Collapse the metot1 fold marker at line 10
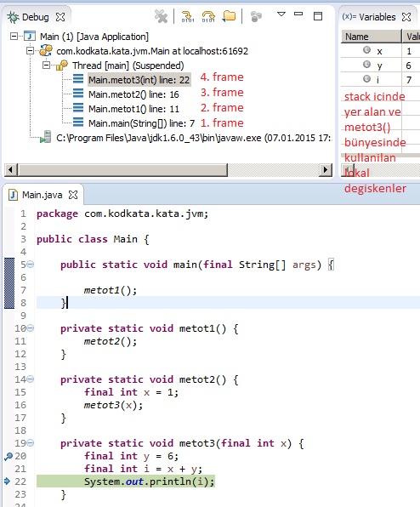 click(x=30, y=328)
